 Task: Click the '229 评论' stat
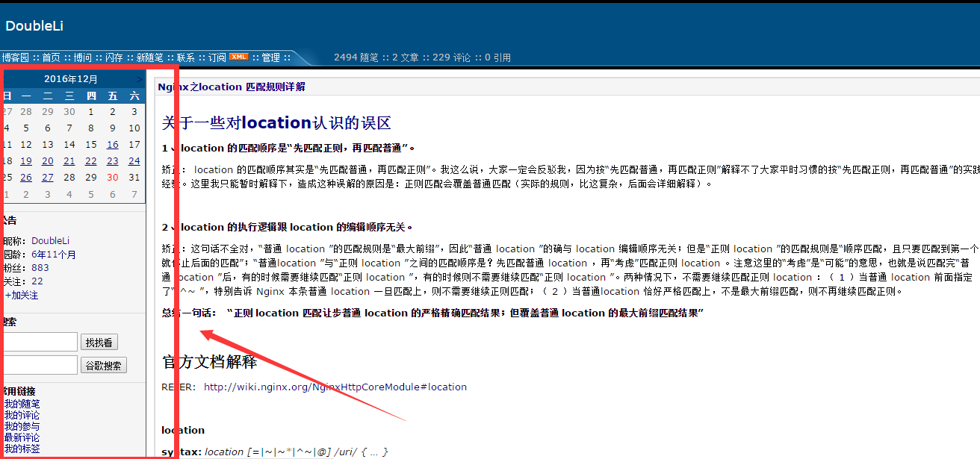coord(452,57)
